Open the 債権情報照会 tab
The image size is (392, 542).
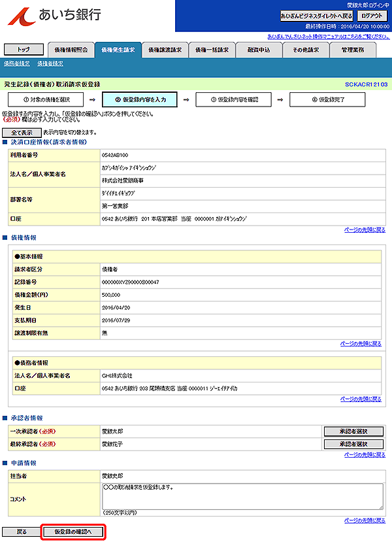[x=71, y=50]
